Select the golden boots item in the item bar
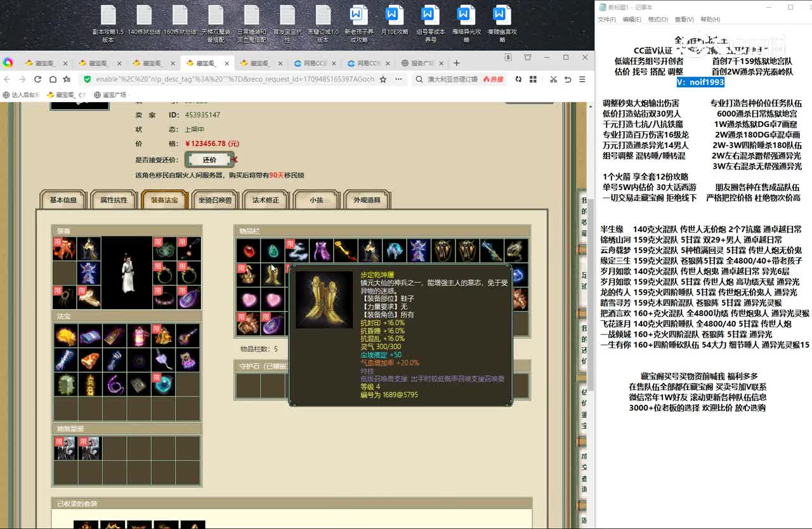 click(x=272, y=275)
